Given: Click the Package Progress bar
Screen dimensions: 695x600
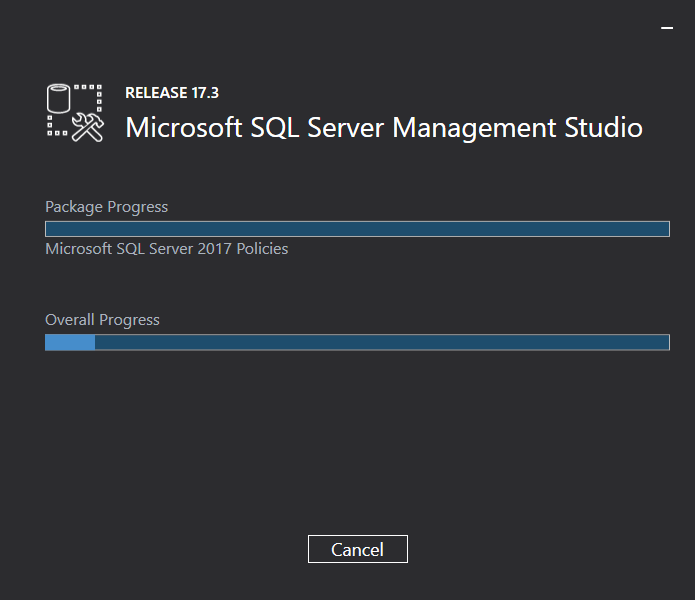Looking at the screenshot, I should [x=357, y=229].
